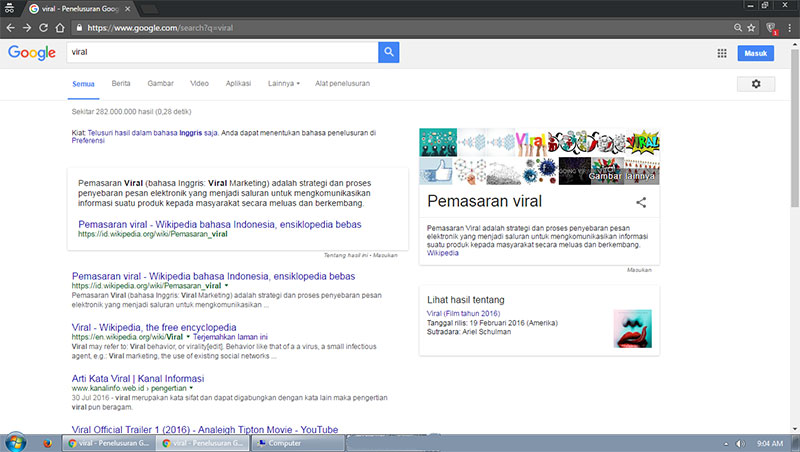Expand dropdown arrow next to id.wikipedia.org result URL

coord(227,286)
